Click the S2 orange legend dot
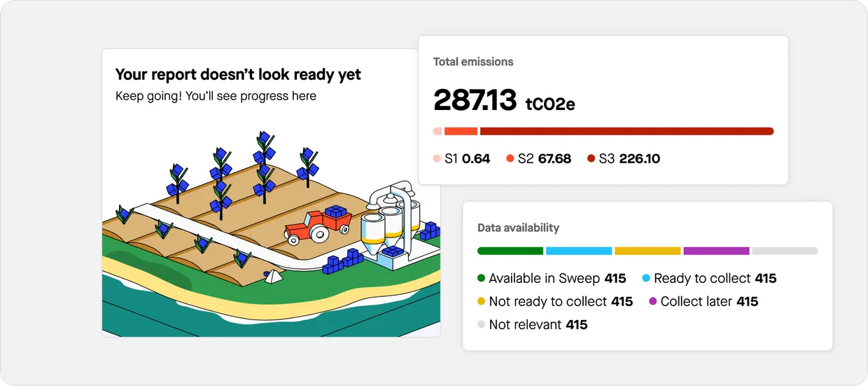The width and height of the screenshot is (868, 386). click(x=510, y=159)
